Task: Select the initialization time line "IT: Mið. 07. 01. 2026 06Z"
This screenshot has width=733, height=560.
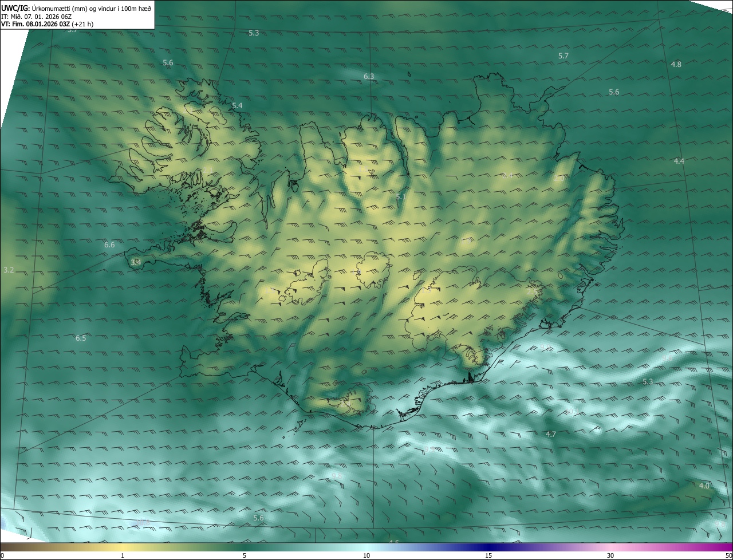Action: tap(37, 16)
